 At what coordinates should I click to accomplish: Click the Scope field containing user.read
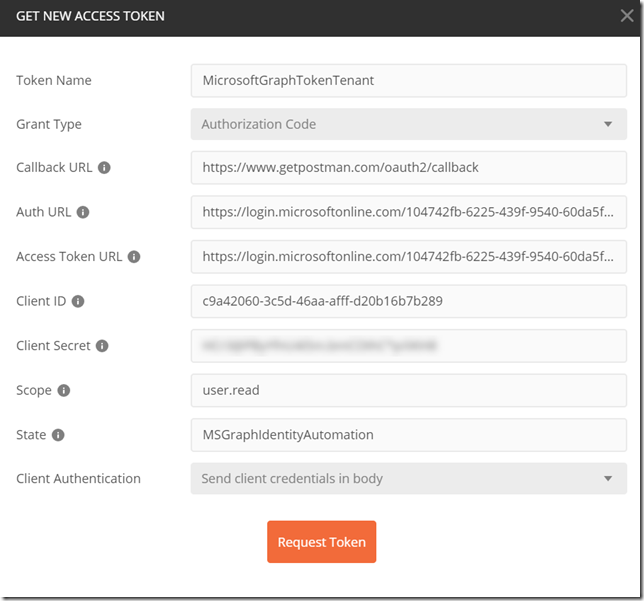click(x=409, y=390)
